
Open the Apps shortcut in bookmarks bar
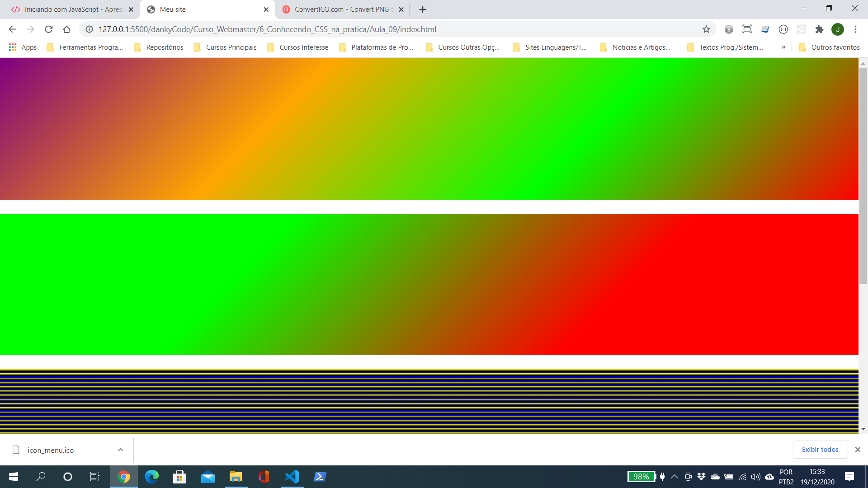click(x=23, y=47)
